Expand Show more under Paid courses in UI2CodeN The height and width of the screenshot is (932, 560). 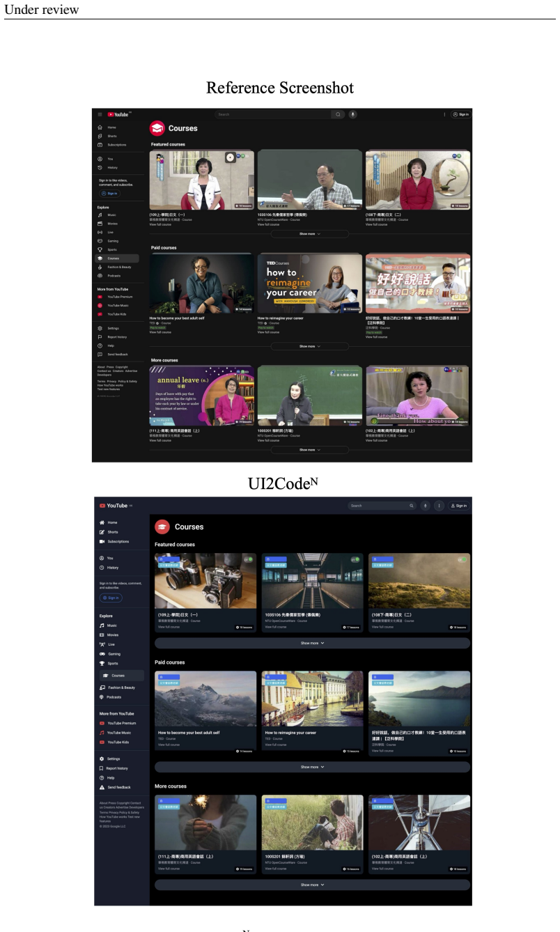[312, 767]
